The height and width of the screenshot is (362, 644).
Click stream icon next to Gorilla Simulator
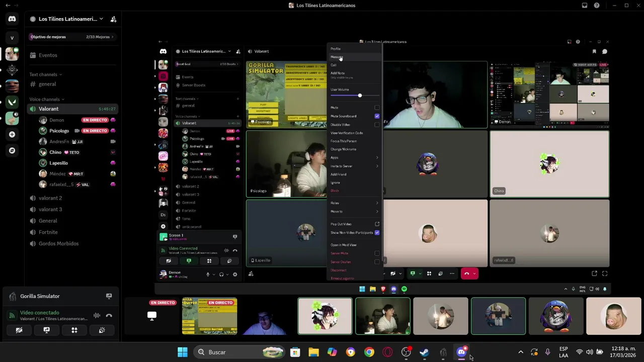[x=109, y=296]
